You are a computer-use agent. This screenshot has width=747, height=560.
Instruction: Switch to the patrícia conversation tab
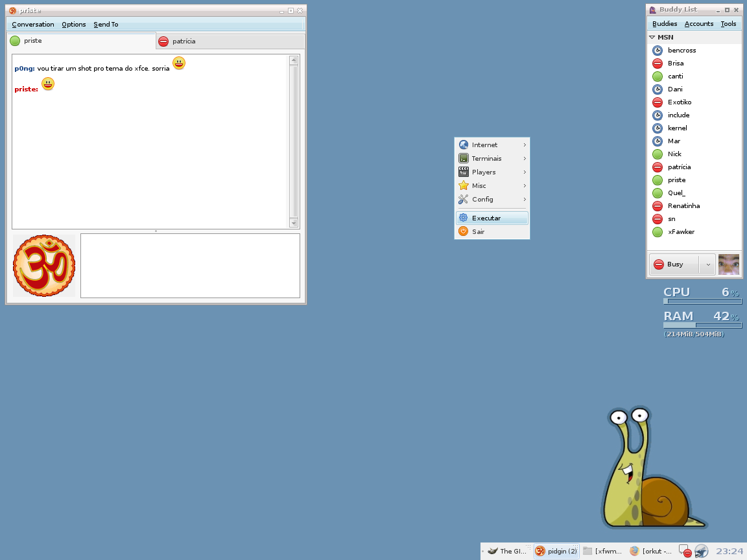[230, 41]
